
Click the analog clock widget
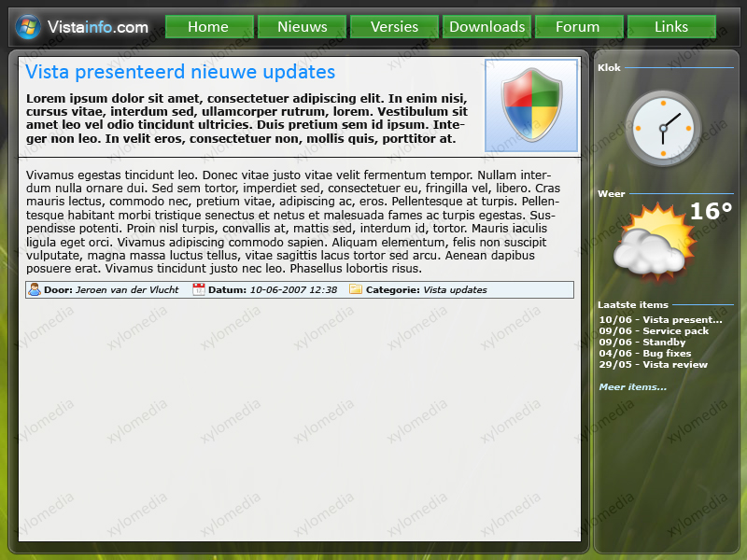tap(663, 128)
